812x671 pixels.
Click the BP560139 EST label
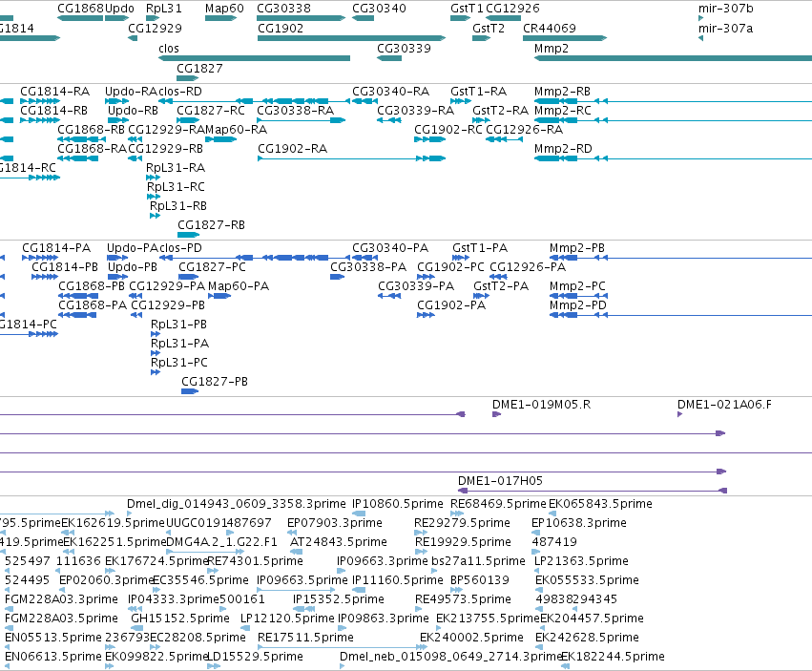click(x=480, y=580)
